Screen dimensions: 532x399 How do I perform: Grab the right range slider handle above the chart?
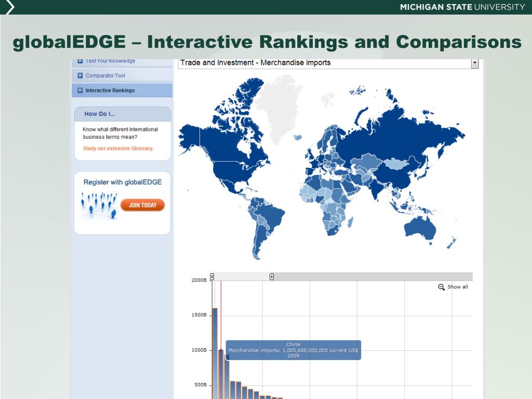tap(272, 276)
